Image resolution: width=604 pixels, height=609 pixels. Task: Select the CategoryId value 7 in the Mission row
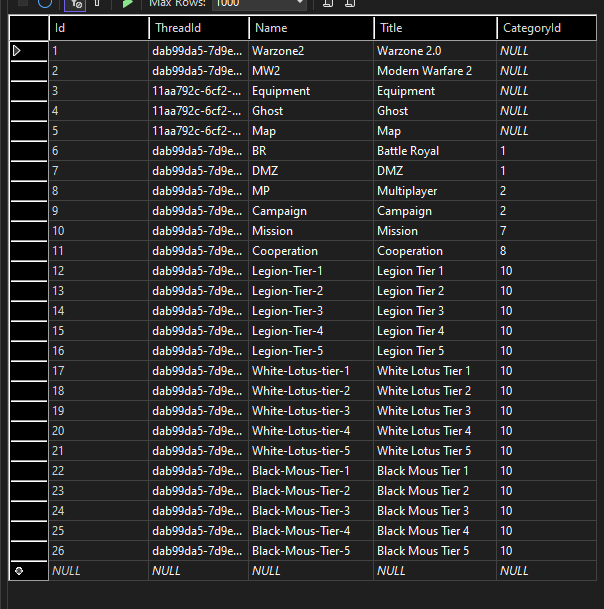tap(547, 231)
